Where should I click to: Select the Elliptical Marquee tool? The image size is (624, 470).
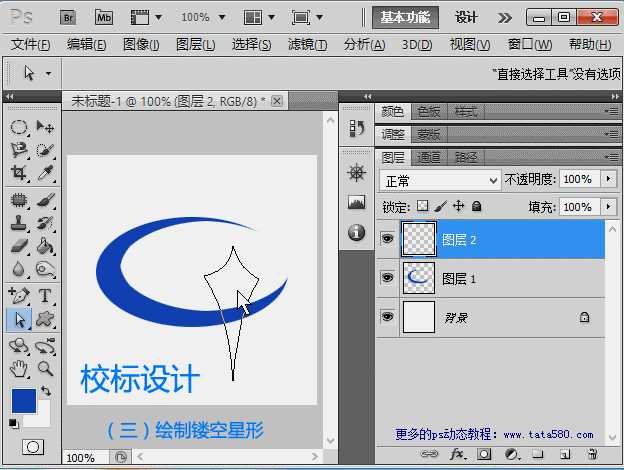tap(19, 128)
